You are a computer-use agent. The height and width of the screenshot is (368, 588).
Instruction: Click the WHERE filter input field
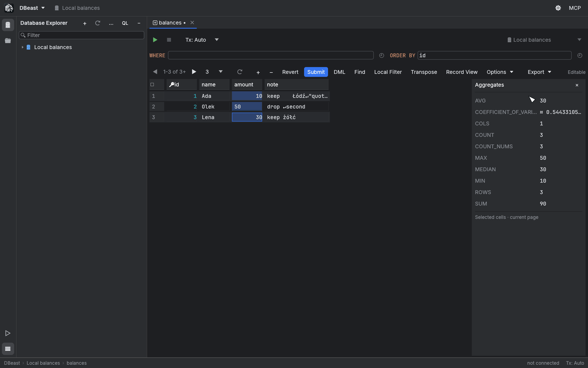point(271,55)
